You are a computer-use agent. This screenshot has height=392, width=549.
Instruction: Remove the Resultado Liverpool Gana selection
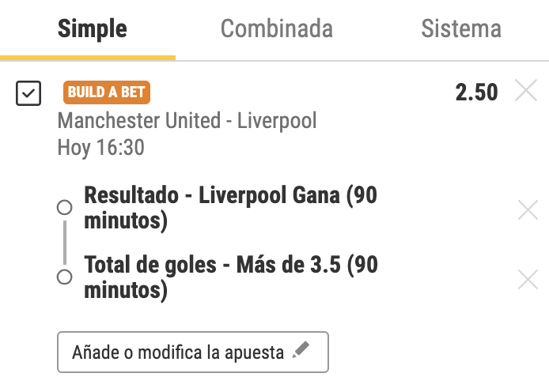coord(528,209)
